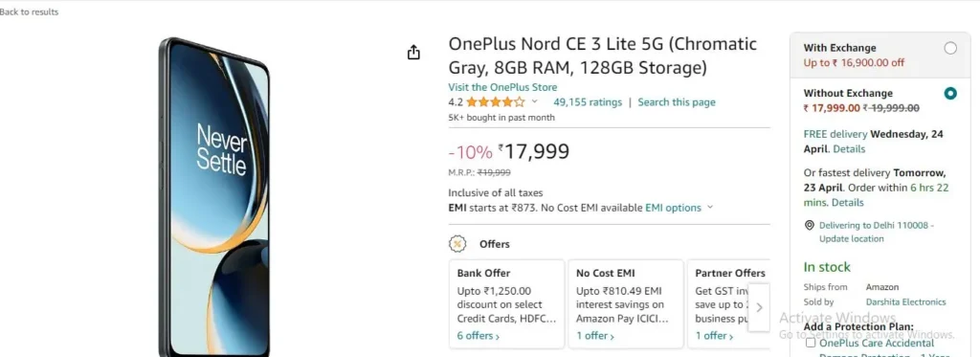Open Darshita Electronics seller link
This screenshot has width=980, height=357.
[x=905, y=302]
